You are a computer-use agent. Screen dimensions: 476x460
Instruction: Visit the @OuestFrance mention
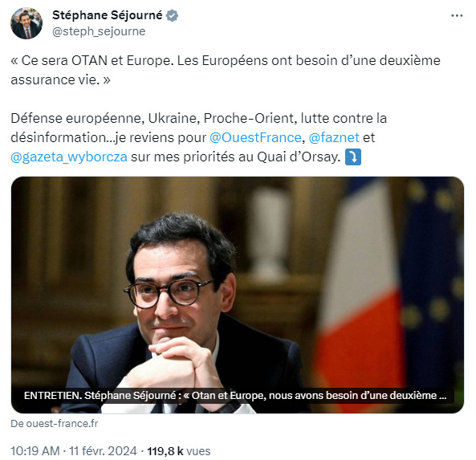coord(255,137)
